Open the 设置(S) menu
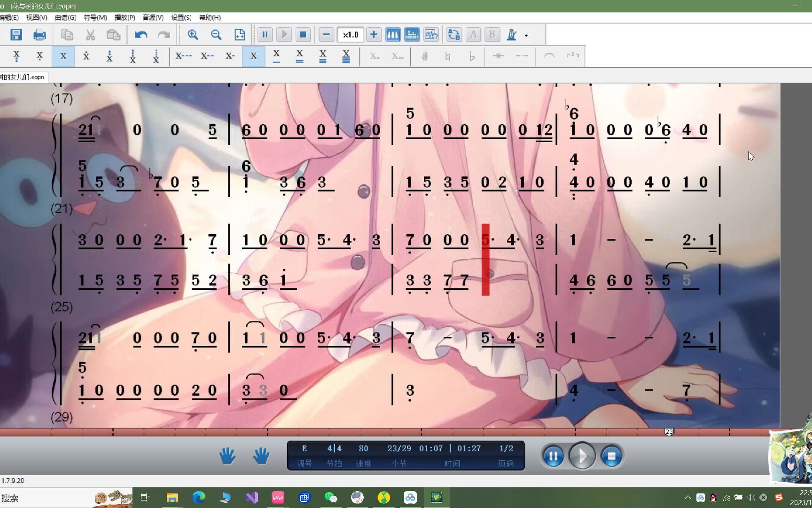The height and width of the screenshot is (508, 812). [181, 17]
